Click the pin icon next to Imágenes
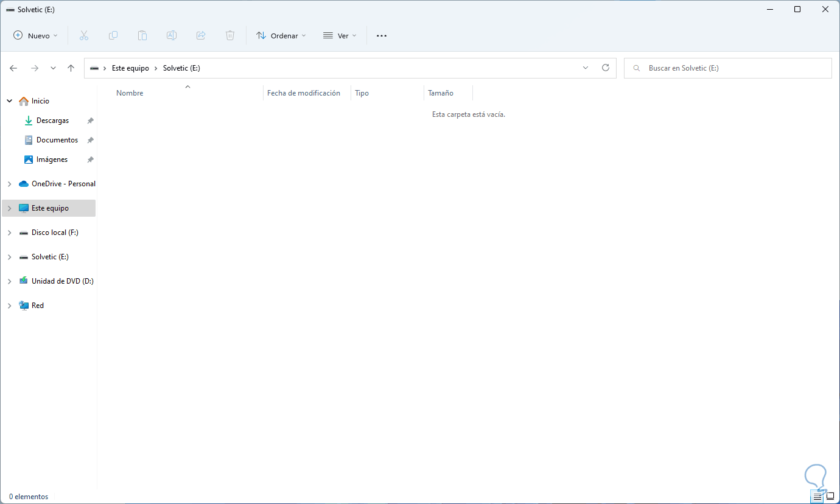The image size is (840, 504). tap(90, 159)
